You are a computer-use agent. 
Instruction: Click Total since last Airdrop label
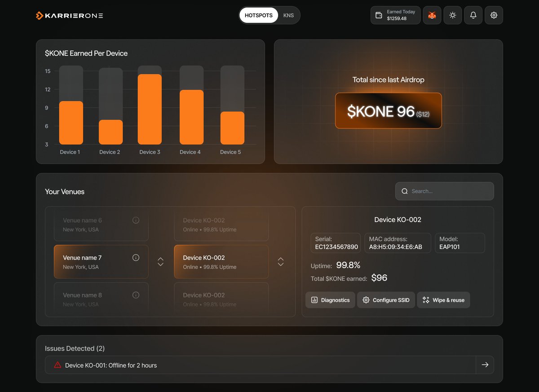(x=389, y=80)
